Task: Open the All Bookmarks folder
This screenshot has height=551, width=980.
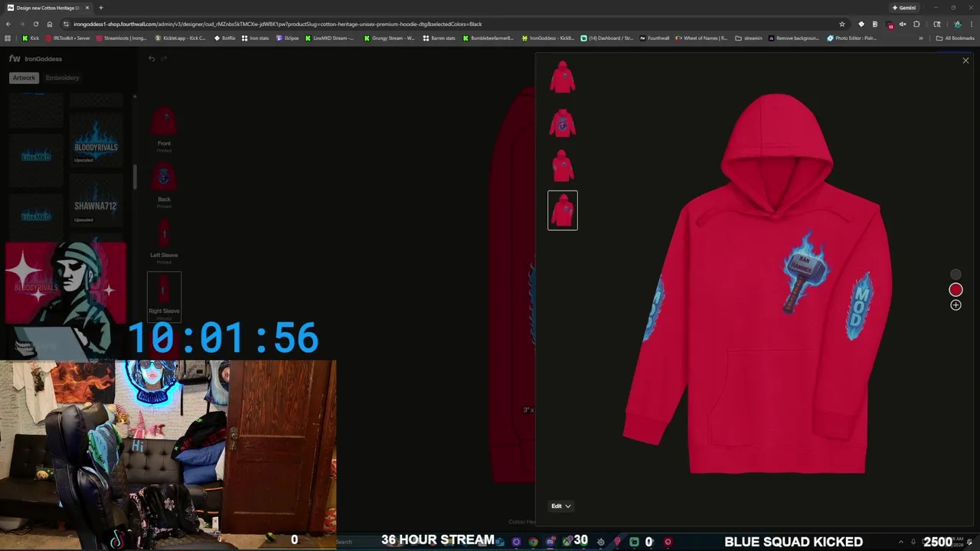Action: 955,37
